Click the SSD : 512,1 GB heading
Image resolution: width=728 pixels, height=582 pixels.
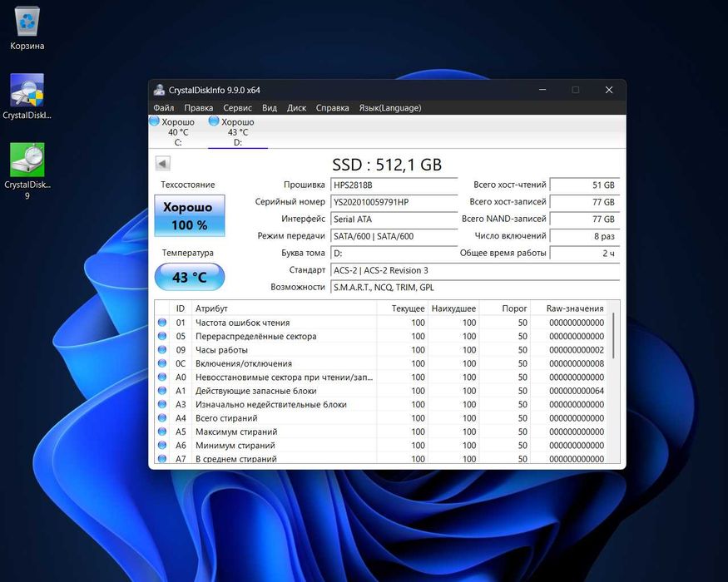387,165
